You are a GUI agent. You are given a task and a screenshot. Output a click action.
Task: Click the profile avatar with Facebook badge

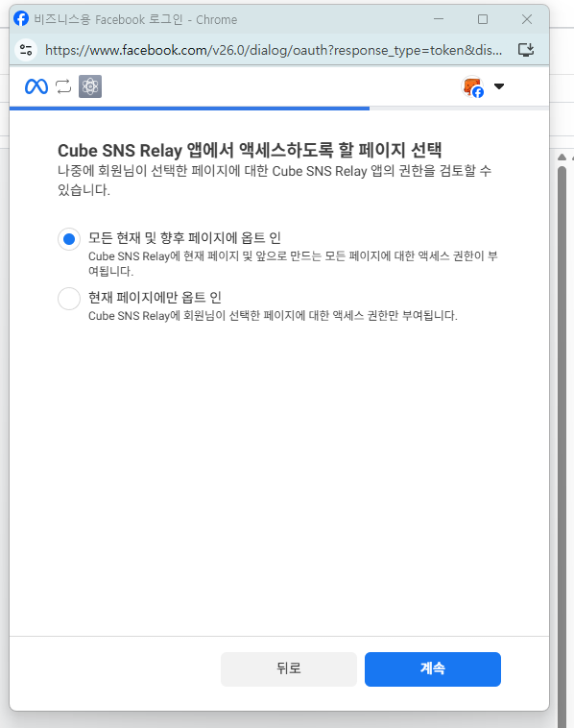click(x=472, y=86)
